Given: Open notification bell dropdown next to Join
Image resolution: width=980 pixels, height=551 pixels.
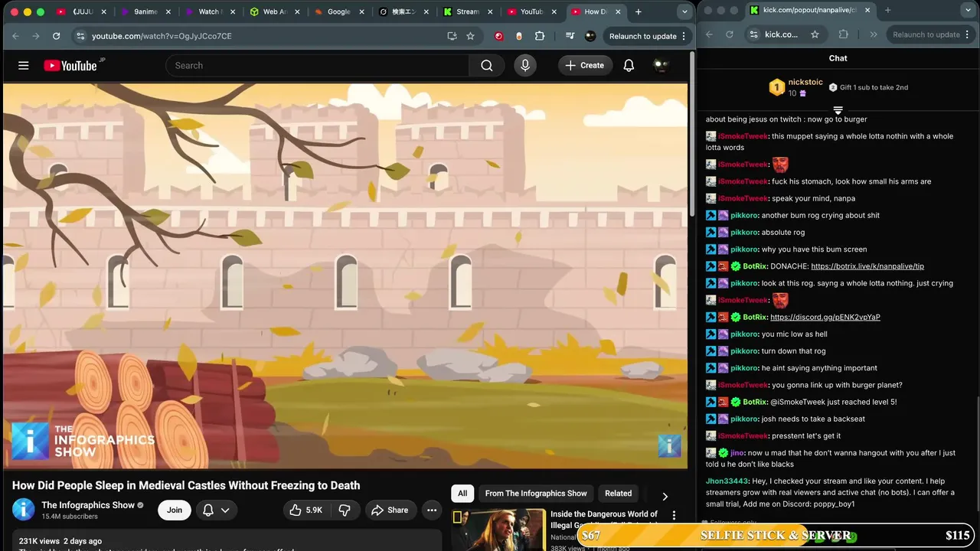Looking at the screenshot, I should point(216,510).
